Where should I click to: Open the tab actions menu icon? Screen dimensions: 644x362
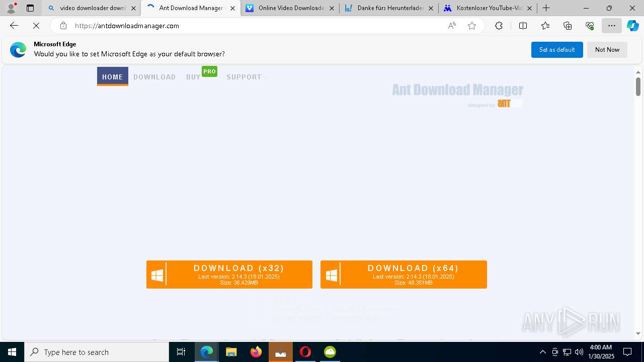30,8
